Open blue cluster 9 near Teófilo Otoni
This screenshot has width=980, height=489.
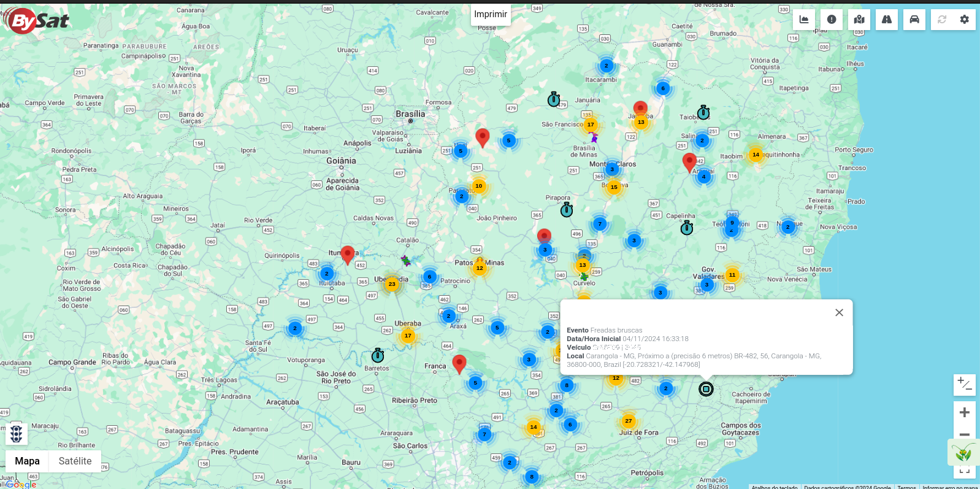coord(732,223)
